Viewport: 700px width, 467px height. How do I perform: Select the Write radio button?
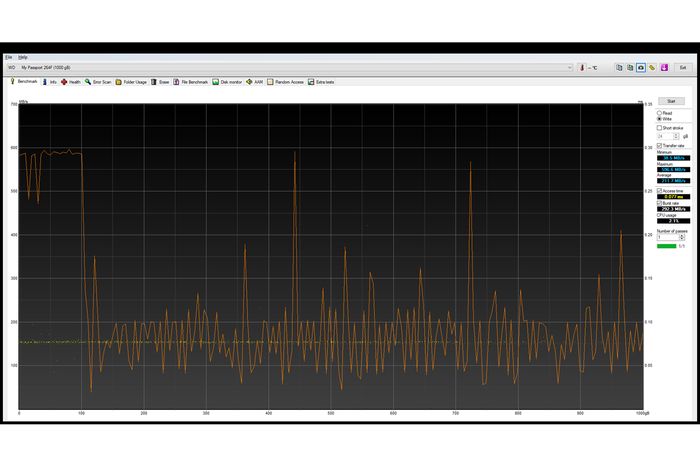(659, 119)
